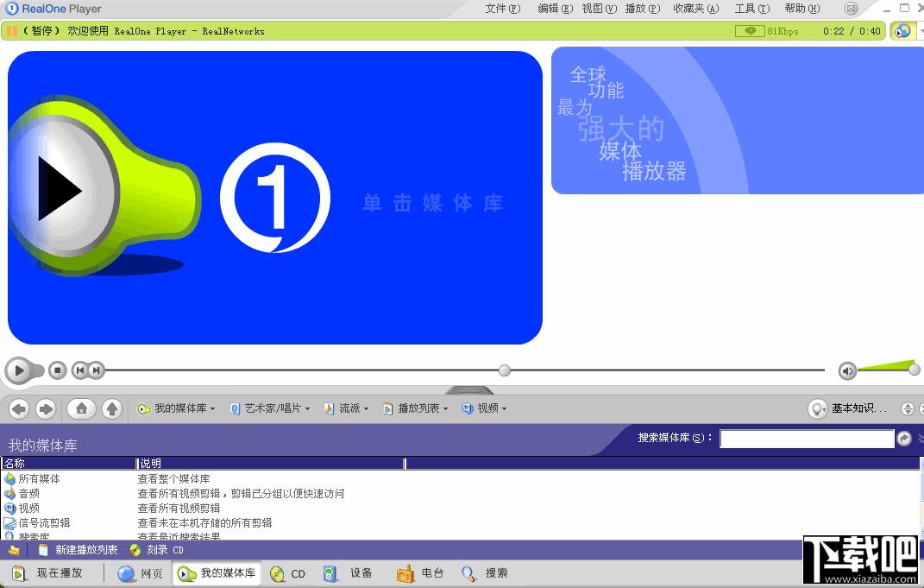
Task: Open the 收藏夹 menu
Action: click(x=696, y=9)
